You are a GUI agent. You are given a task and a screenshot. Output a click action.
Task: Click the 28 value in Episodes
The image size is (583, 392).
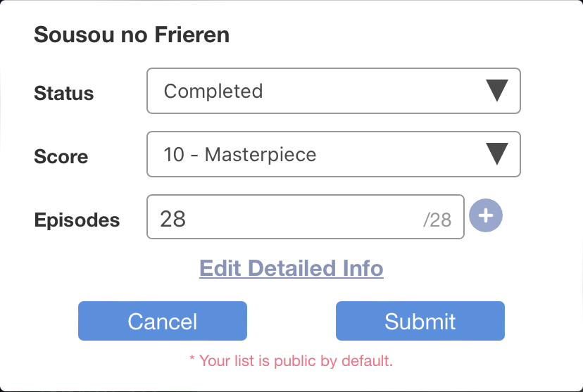click(173, 218)
